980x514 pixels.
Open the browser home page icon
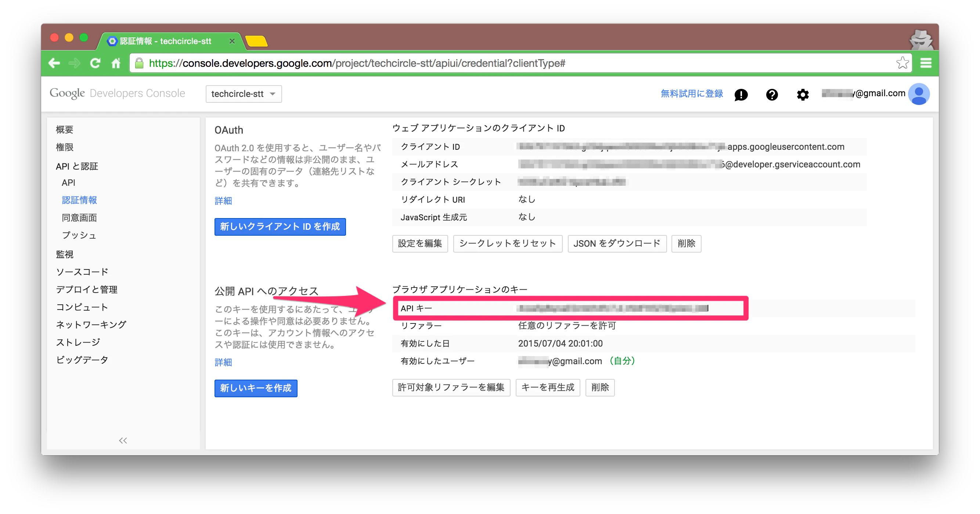(116, 63)
